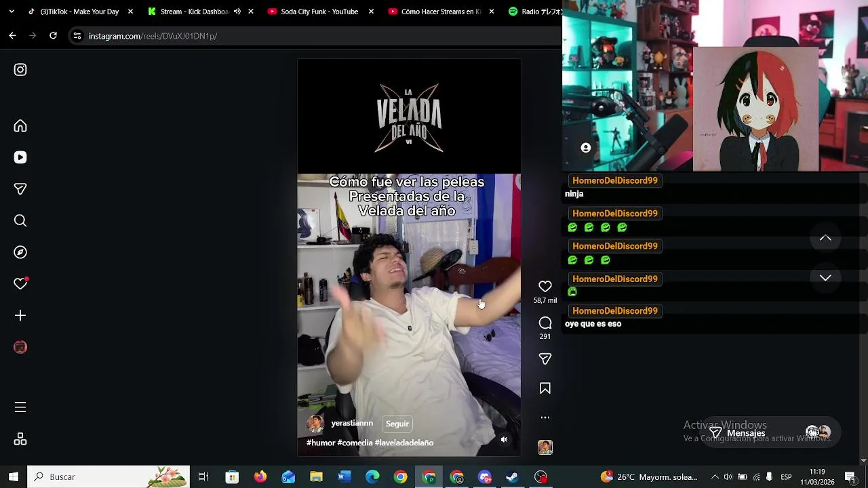Close the Cómo Hacer Streams tab
The image size is (868, 488).
[x=491, y=12]
